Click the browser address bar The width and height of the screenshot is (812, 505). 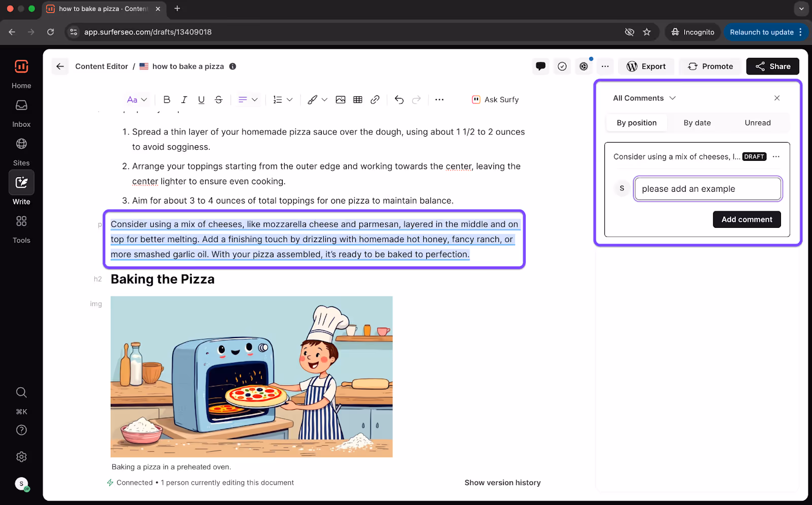coord(345,32)
